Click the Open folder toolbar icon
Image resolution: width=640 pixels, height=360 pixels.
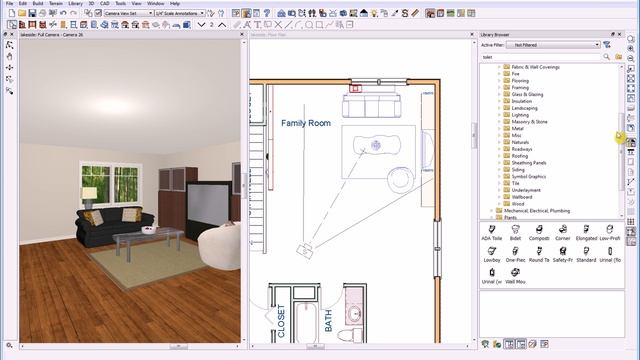click(22, 13)
